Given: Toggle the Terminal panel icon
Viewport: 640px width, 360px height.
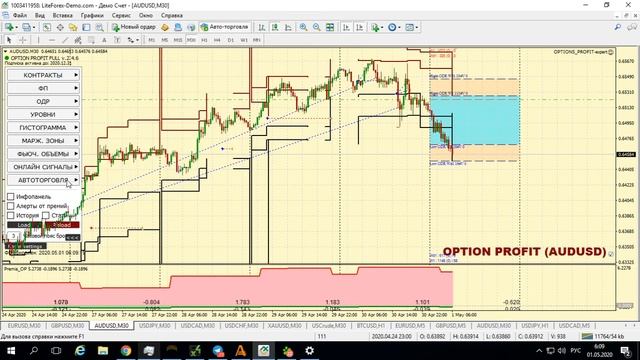Looking at the screenshot, I should coord(86,27).
